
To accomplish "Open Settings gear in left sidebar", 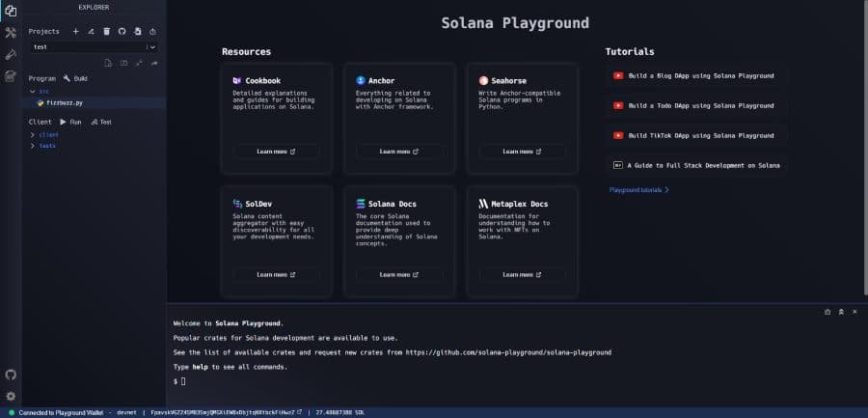I will tap(11, 397).
